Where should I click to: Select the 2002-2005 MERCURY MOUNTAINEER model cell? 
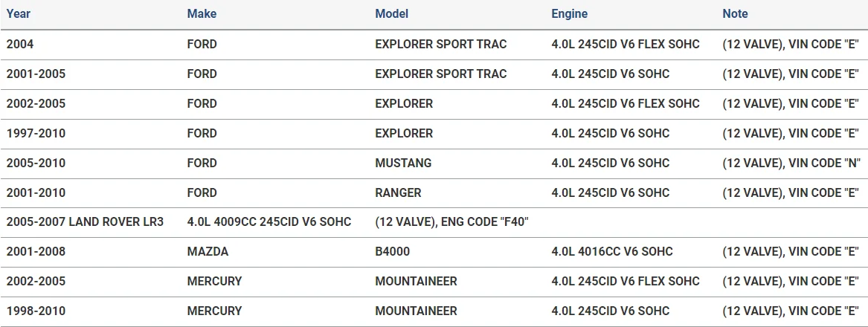coord(416,281)
